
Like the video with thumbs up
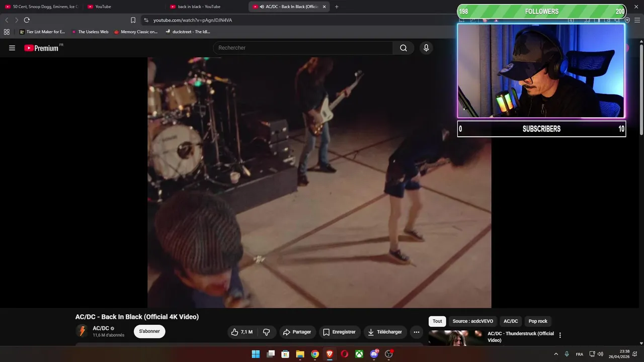[x=242, y=332]
